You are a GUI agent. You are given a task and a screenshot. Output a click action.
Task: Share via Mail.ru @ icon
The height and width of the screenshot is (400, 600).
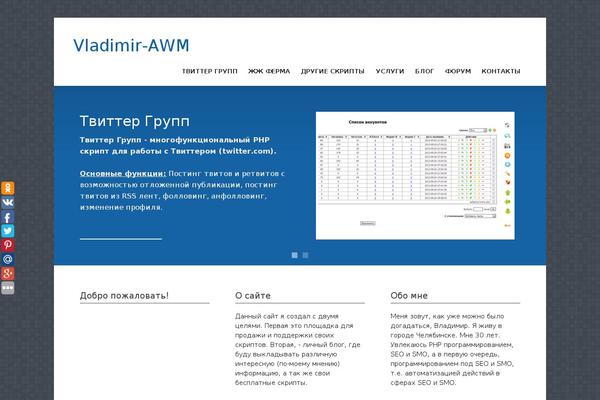pyautogui.click(x=8, y=259)
